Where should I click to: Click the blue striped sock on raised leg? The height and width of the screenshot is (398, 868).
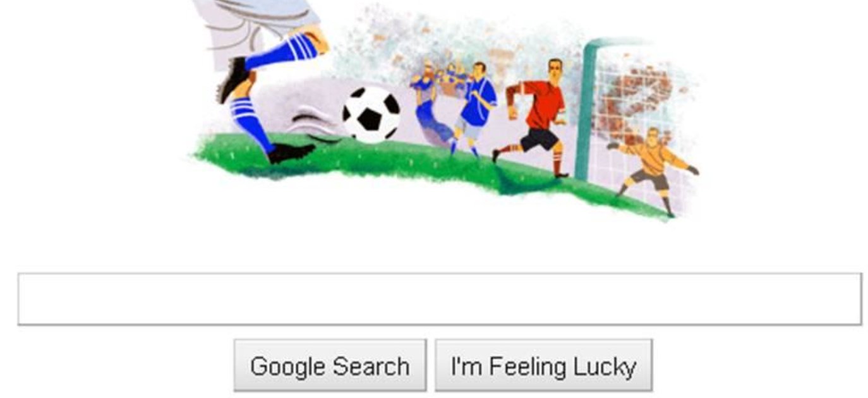282,52
